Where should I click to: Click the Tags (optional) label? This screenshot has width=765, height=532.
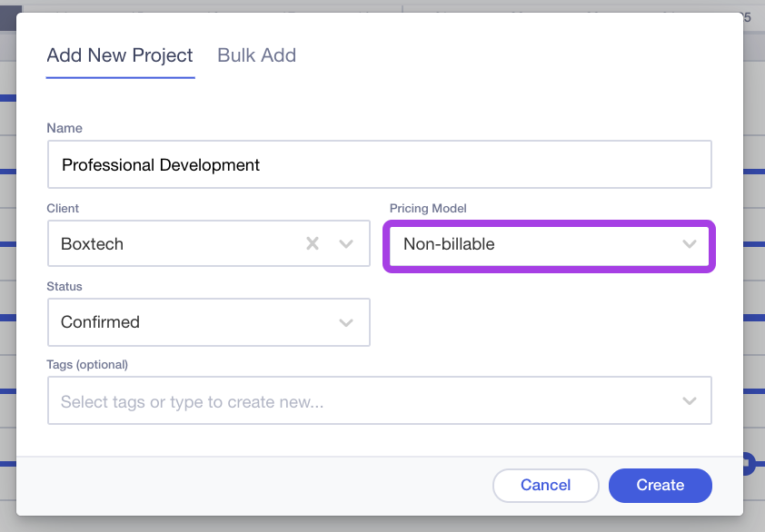click(x=87, y=364)
